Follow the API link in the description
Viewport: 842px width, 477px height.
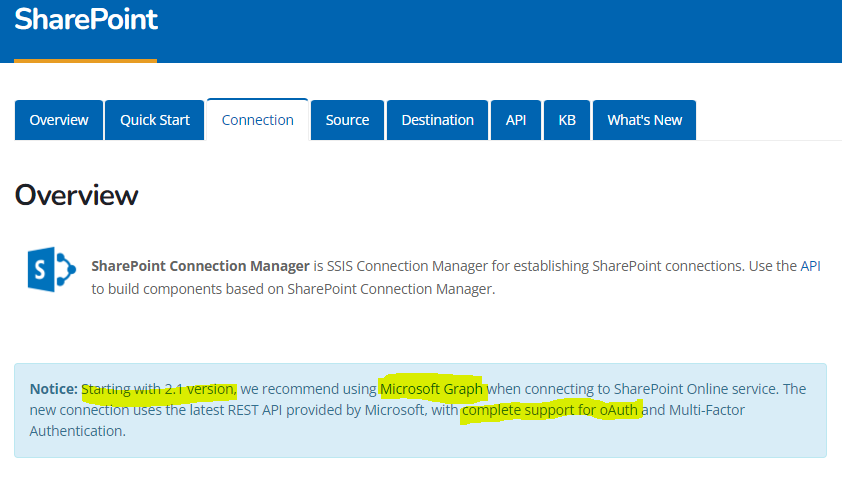[810, 266]
